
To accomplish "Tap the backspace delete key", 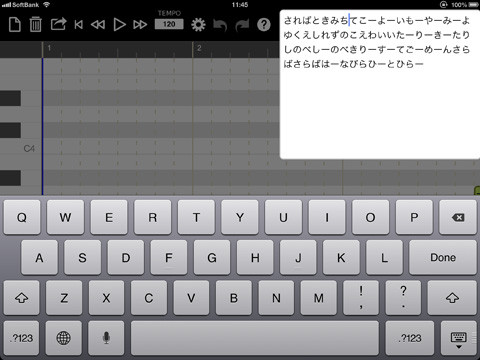I will click(458, 217).
